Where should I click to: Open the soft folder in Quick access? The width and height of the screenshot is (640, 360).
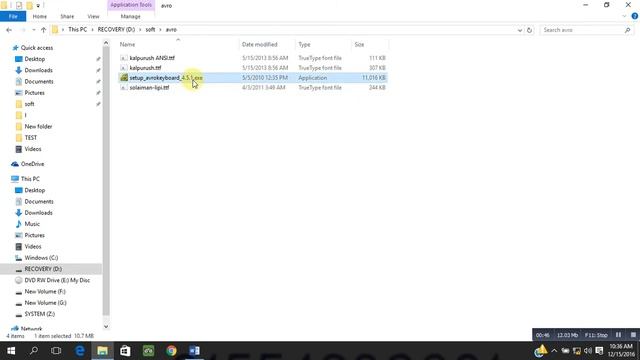[29, 104]
